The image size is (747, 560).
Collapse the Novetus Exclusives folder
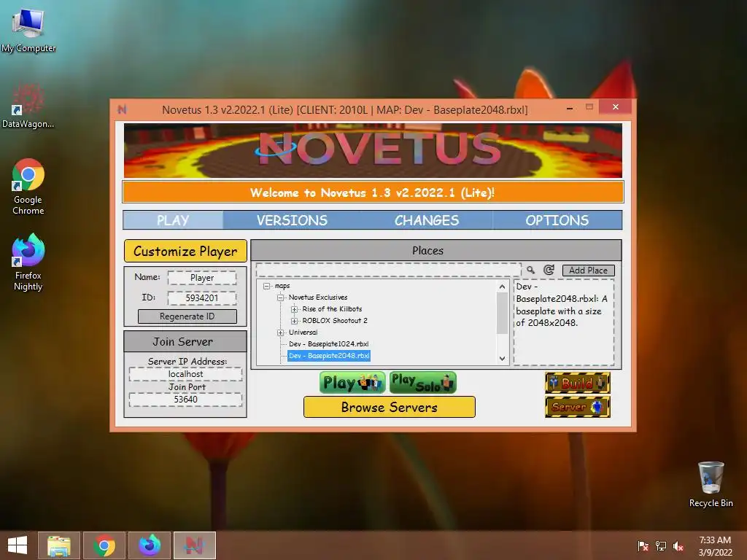click(281, 297)
